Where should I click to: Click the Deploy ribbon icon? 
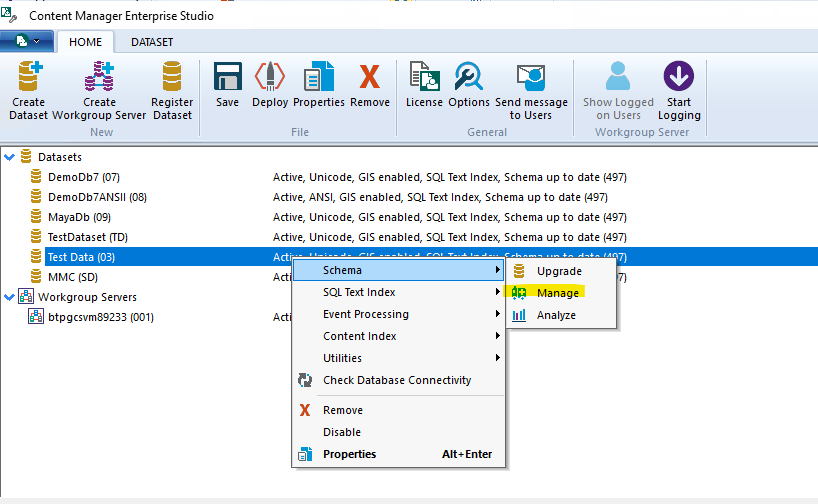click(x=270, y=76)
